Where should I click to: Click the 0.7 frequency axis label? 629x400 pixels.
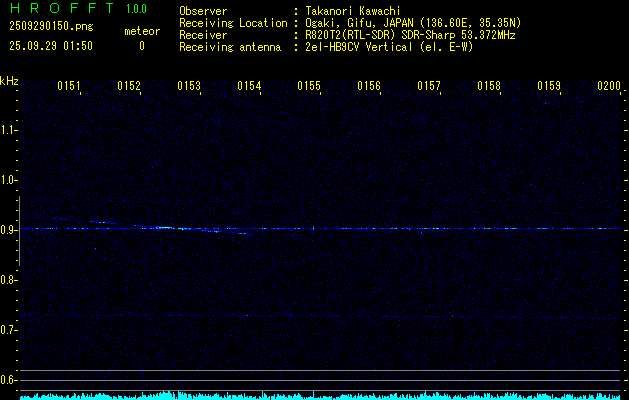pyautogui.click(x=9, y=330)
